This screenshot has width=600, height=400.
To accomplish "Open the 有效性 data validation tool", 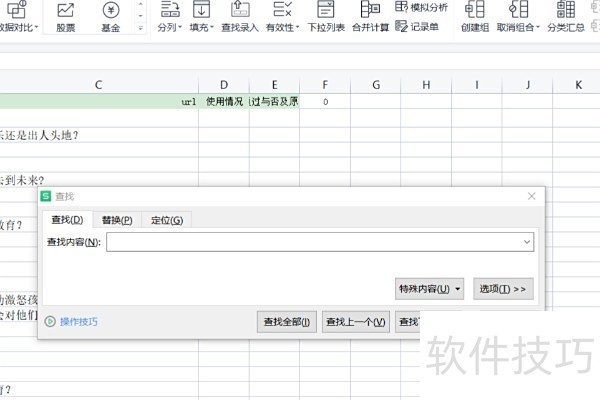I will 282,16.
